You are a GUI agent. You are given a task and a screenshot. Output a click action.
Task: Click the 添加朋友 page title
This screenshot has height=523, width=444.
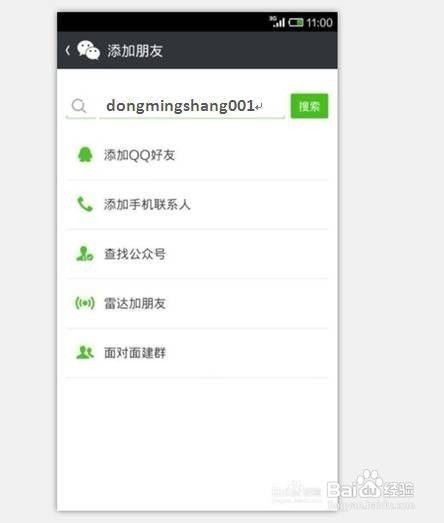tap(134, 51)
